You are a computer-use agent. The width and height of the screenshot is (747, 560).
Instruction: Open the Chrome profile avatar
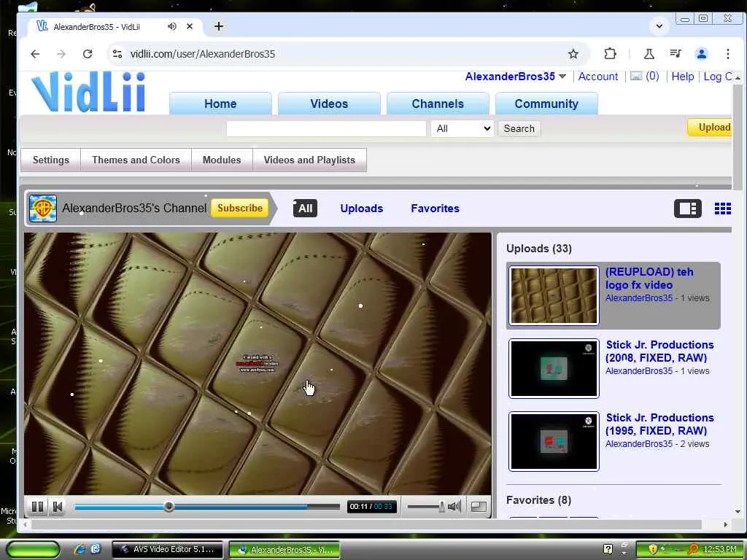[x=701, y=54]
